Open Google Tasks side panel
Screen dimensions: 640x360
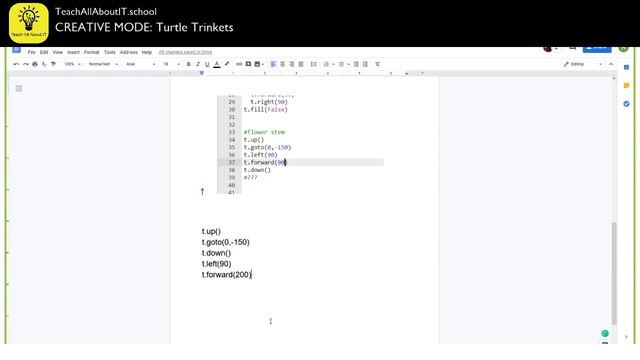click(x=627, y=104)
